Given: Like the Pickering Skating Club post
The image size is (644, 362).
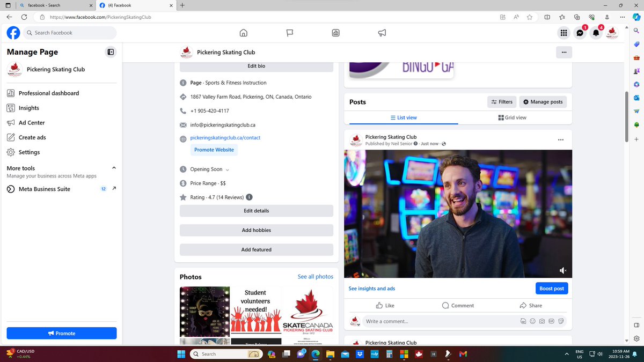Looking at the screenshot, I should point(385,306).
